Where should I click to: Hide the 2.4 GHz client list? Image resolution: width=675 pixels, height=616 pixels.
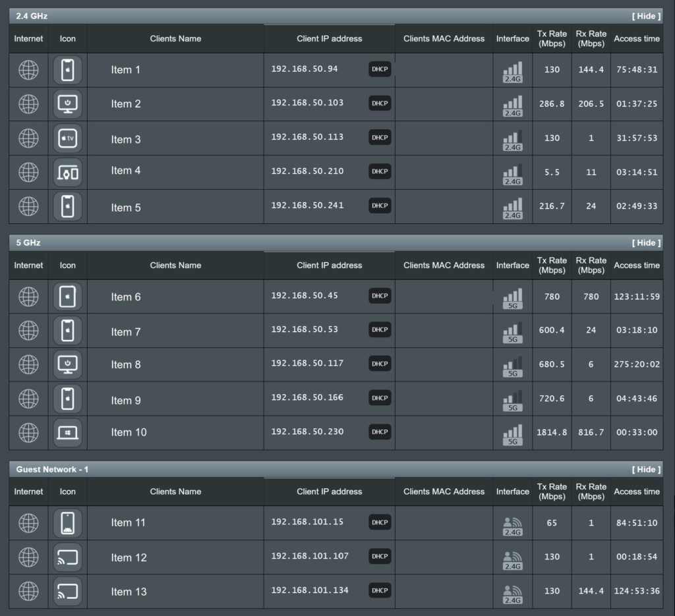click(646, 16)
